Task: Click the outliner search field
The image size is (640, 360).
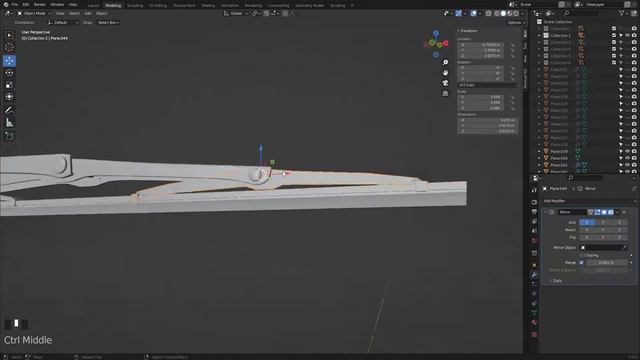Action: click(x=581, y=13)
